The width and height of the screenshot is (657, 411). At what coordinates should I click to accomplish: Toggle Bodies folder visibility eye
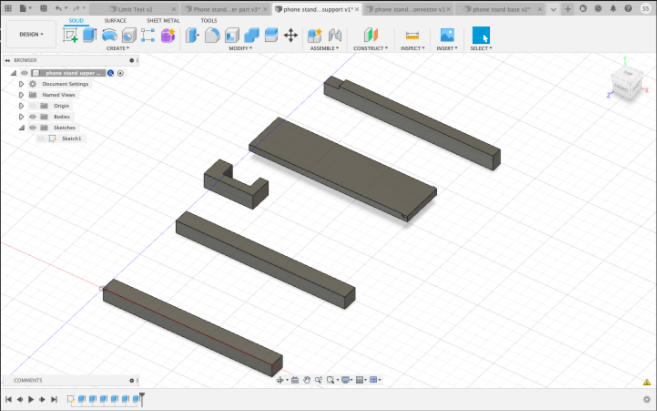click(33, 116)
